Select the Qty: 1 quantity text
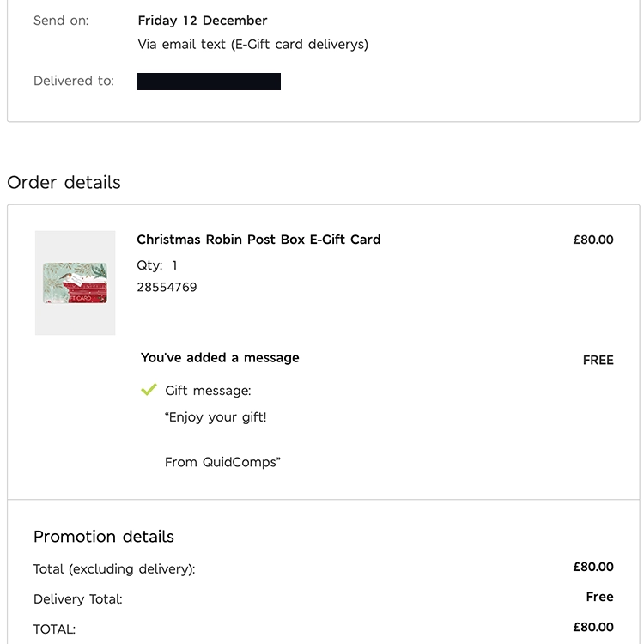The width and height of the screenshot is (644, 644). pos(157,265)
